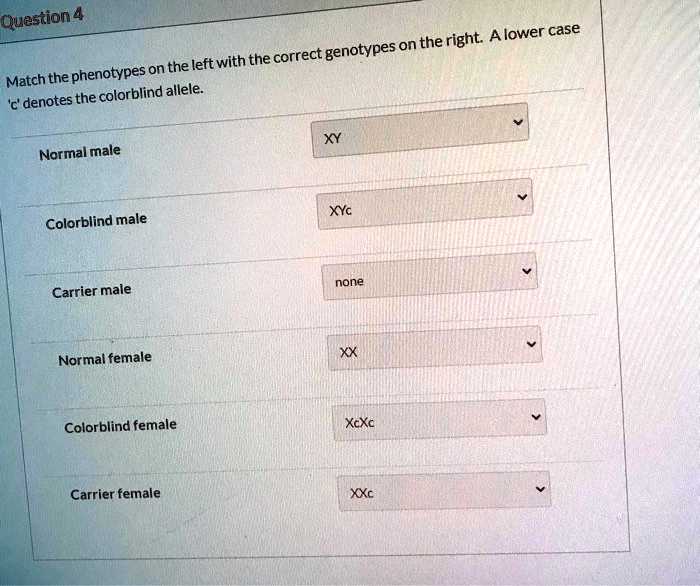Click the chevron arrow on the none dropdown
The width and height of the screenshot is (700, 586).
[527, 270]
